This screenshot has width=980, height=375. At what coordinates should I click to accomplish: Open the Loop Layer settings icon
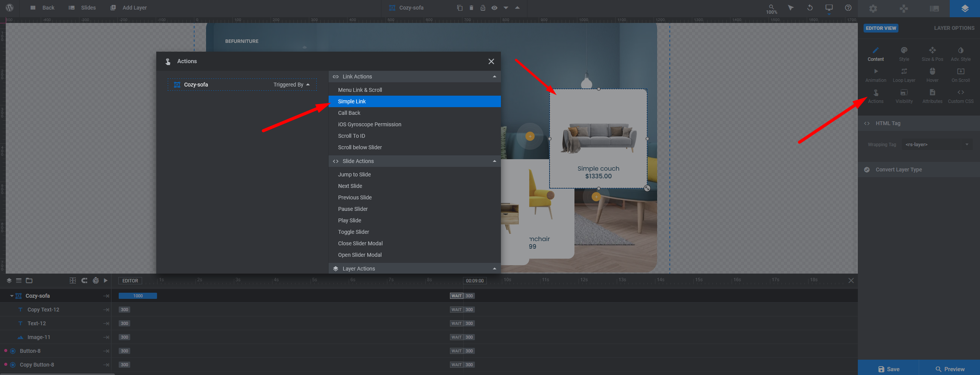(x=904, y=75)
